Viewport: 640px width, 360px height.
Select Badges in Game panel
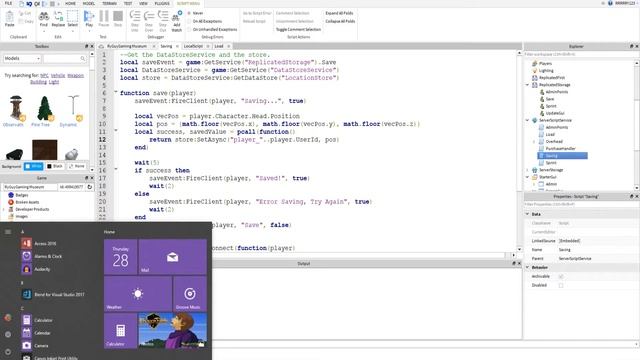pos(18,195)
